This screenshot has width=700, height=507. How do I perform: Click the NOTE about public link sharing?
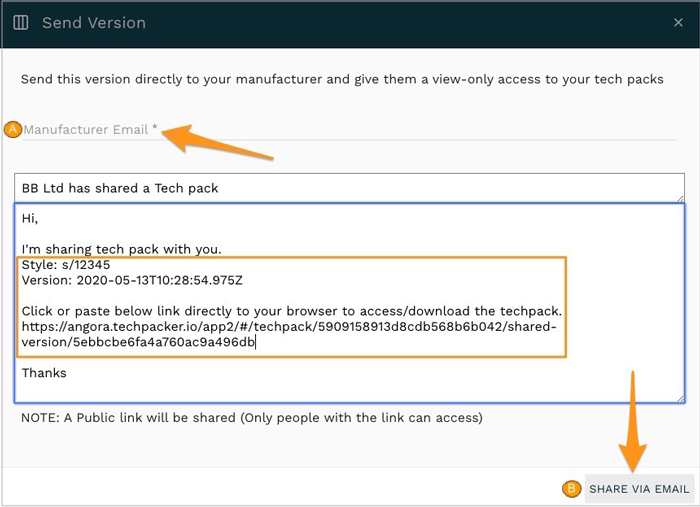252,417
